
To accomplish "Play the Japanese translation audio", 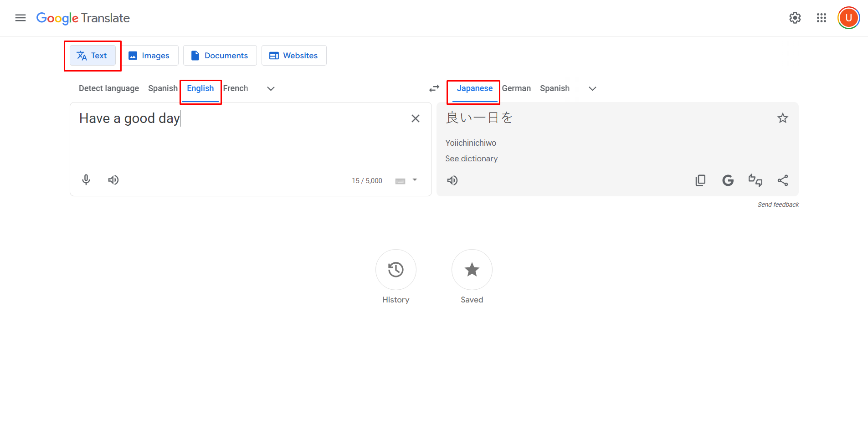I will click(452, 180).
